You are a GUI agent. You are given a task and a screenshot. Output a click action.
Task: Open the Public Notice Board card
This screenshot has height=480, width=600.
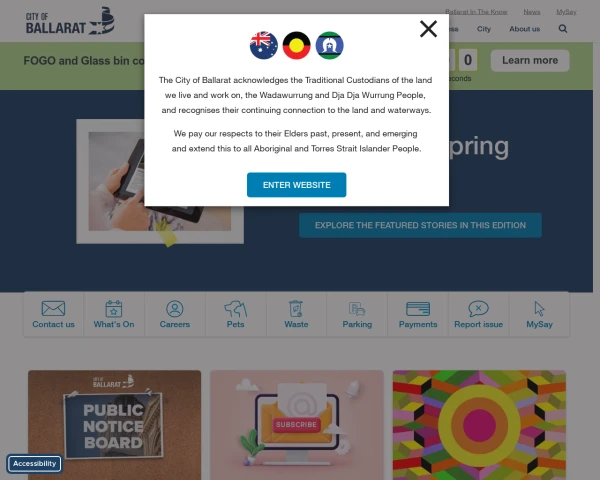(x=114, y=425)
